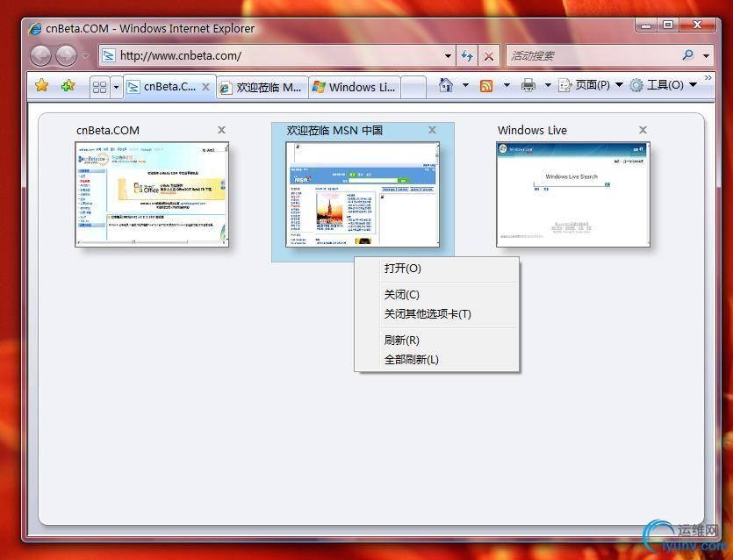This screenshot has height=560, width=733.
Task: Switch to the 欢迎莅临 M... tab
Action: pyautogui.click(x=262, y=88)
